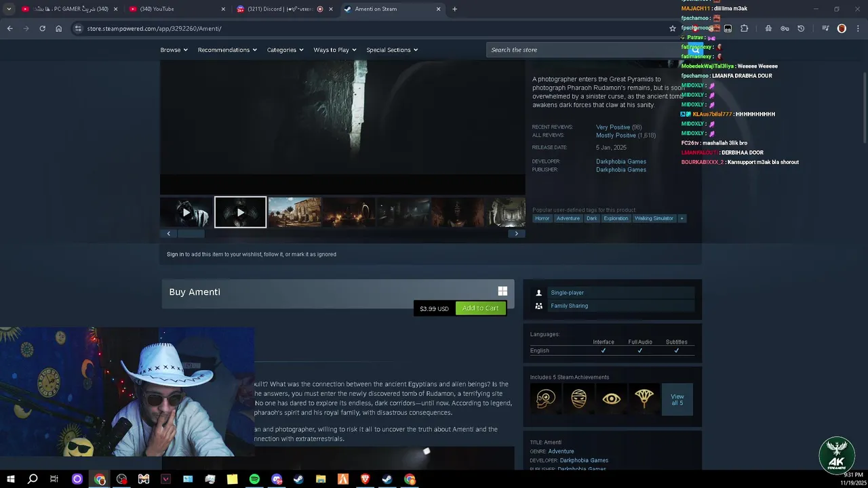Click the browser Home icon
Screen dimensions: 868x488
point(58,28)
